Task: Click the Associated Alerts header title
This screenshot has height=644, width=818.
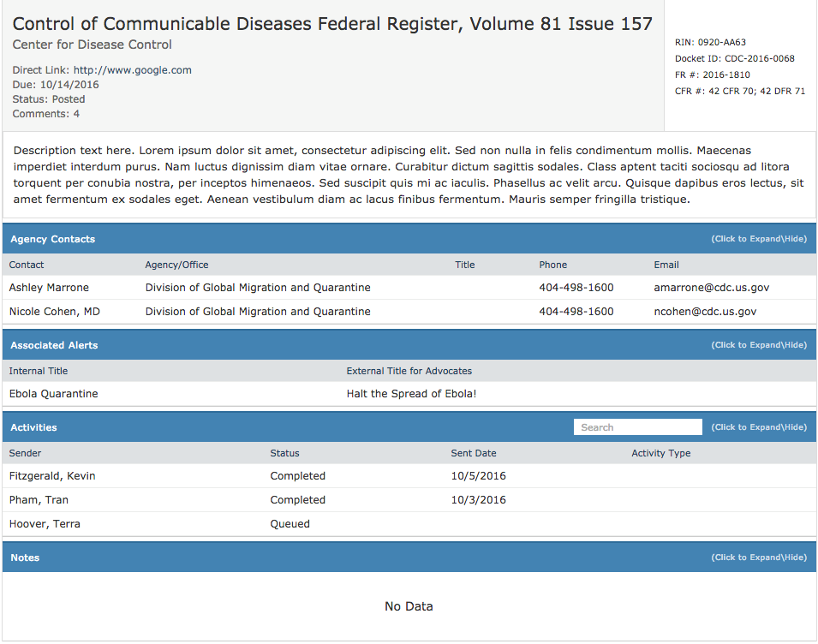Action: (x=54, y=345)
